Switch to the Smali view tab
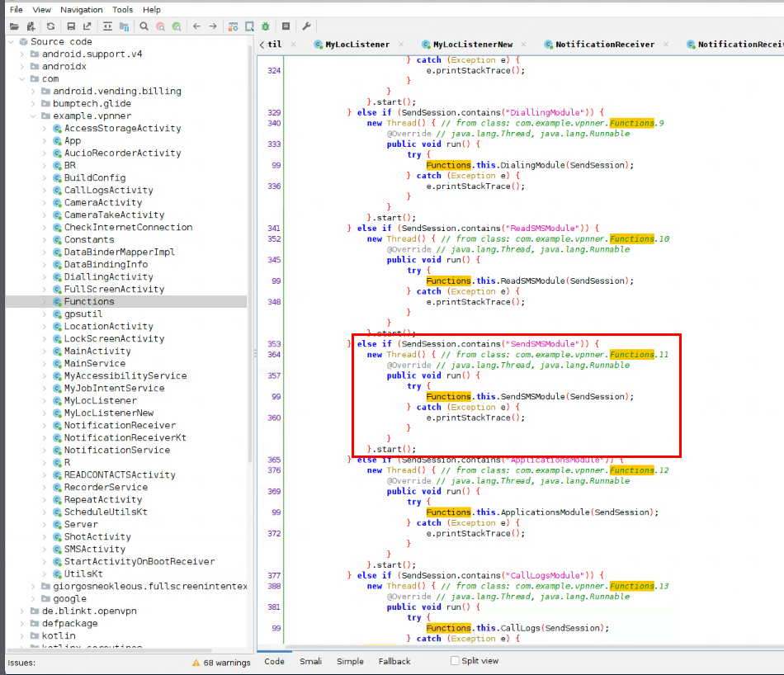The height and width of the screenshot is (675, 784). tap(310, 661)
